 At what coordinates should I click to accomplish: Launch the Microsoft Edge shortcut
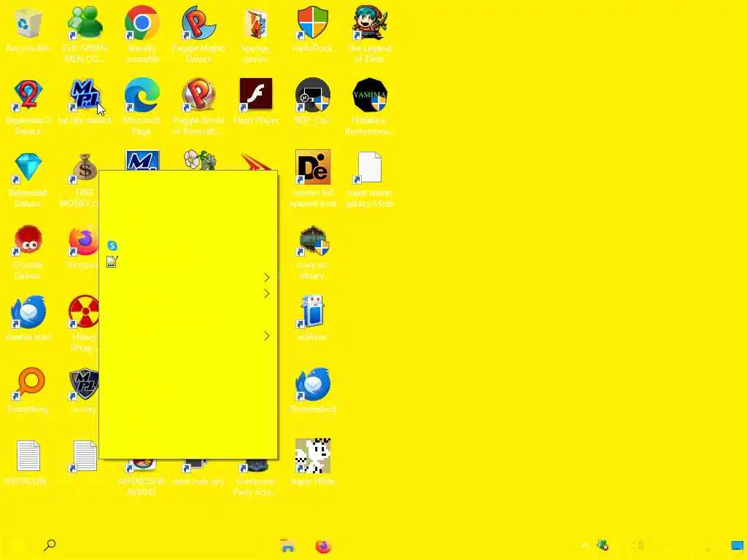[142, 95]
